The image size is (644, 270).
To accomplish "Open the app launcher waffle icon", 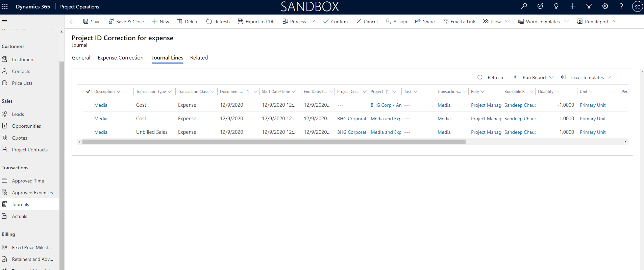I will (x=5, y=6).
